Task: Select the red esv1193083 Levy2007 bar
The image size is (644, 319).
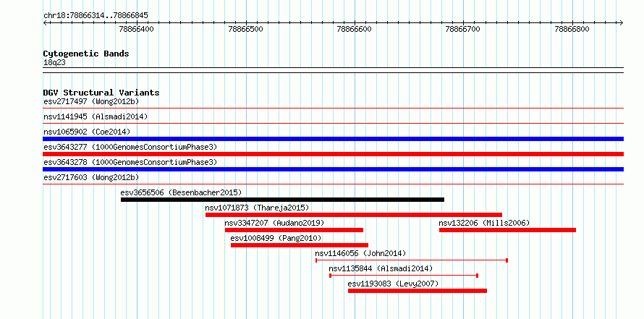Action: point(418,291)
